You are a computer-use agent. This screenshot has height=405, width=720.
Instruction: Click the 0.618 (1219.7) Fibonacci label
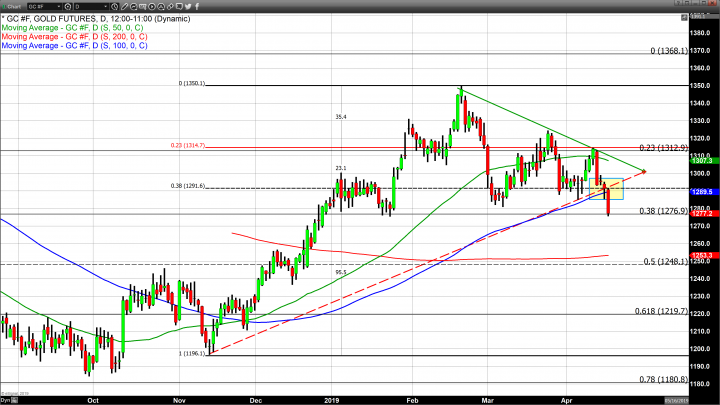(662, 311)
